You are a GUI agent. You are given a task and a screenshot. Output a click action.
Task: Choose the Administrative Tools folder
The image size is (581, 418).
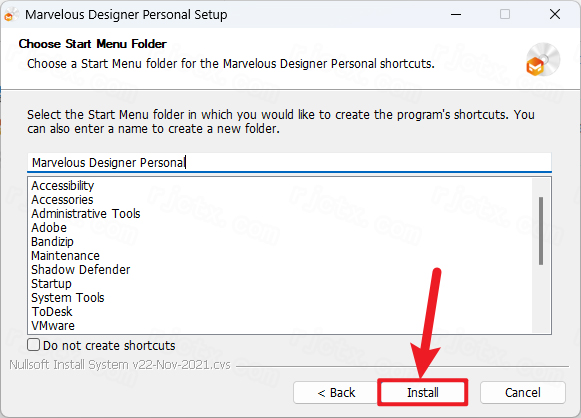[x=86, y=213]
